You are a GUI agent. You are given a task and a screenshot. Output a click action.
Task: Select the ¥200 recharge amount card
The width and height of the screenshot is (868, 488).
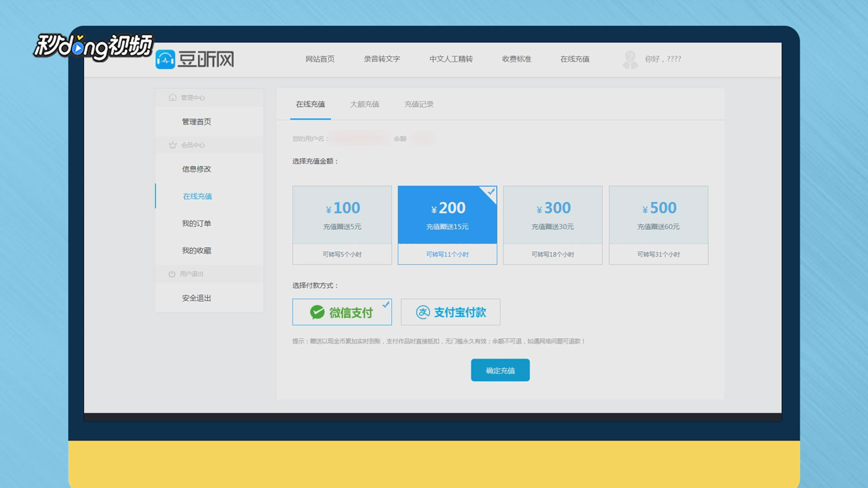tap(448, 225)
